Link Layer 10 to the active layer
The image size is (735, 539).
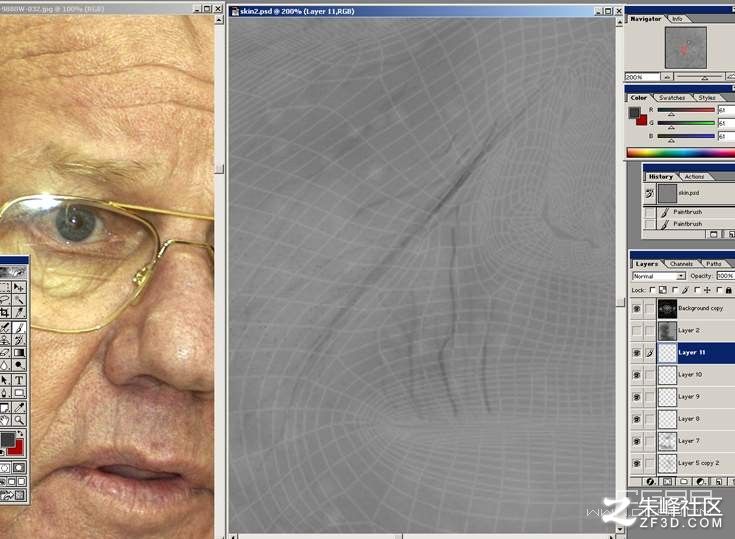(649, 374)
